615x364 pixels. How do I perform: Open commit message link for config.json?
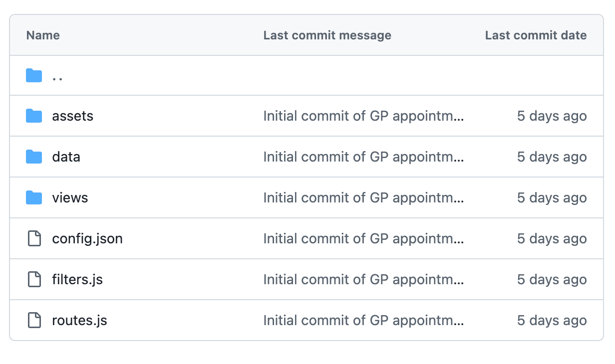coord(363,239)
